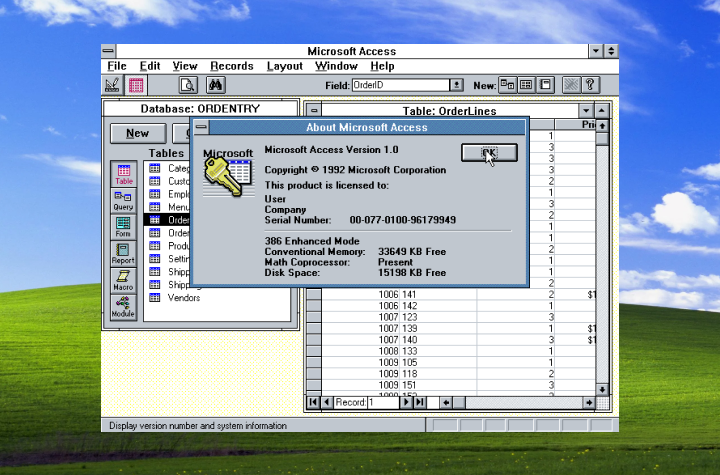Click the Vendors table icon
Viewport: 720px width, 475px height.
pyautogui.click(x=155, y=298)
